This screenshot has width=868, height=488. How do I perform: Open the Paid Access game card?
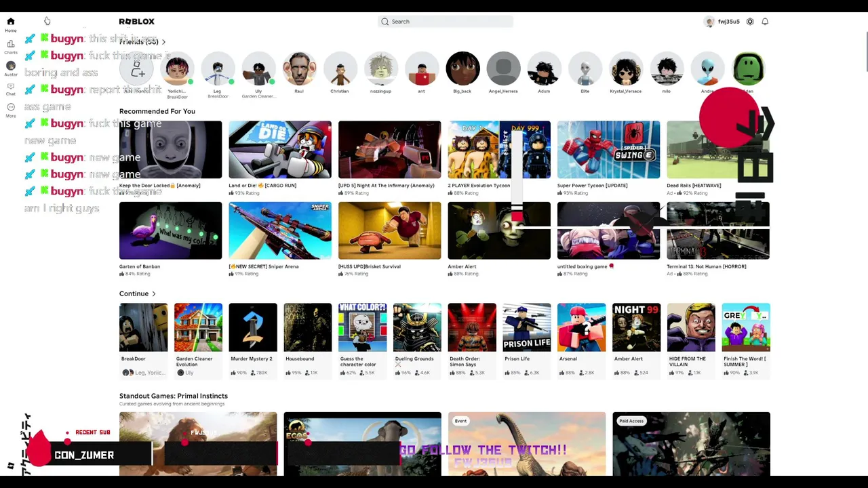[x=691, y=443]
